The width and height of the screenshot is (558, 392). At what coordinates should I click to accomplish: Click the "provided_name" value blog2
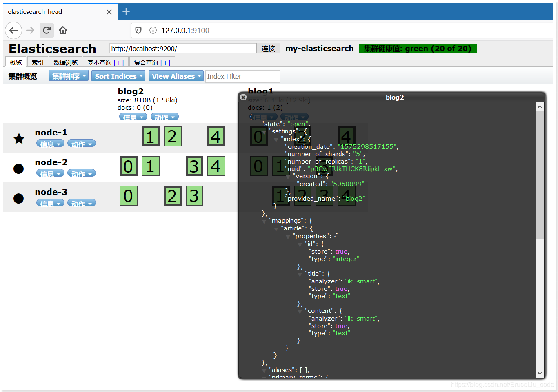point(354,199)
